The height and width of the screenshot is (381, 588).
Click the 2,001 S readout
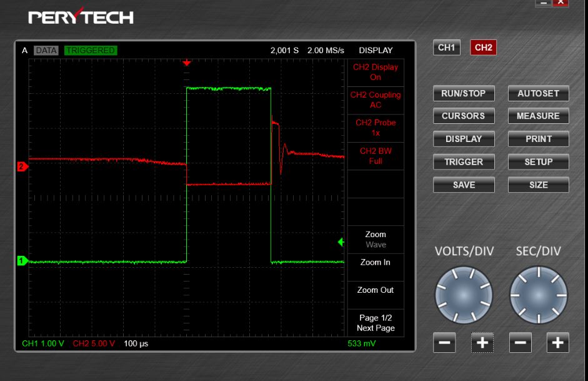284,50
